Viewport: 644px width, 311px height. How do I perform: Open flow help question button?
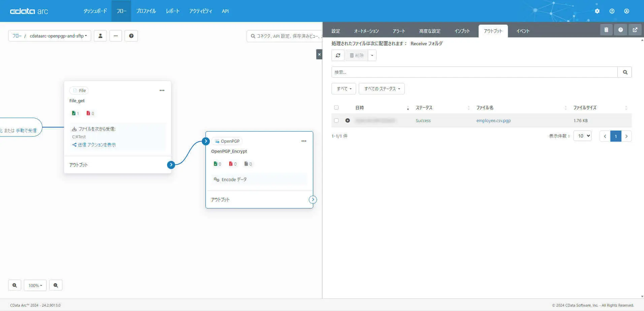pos(131,36)
